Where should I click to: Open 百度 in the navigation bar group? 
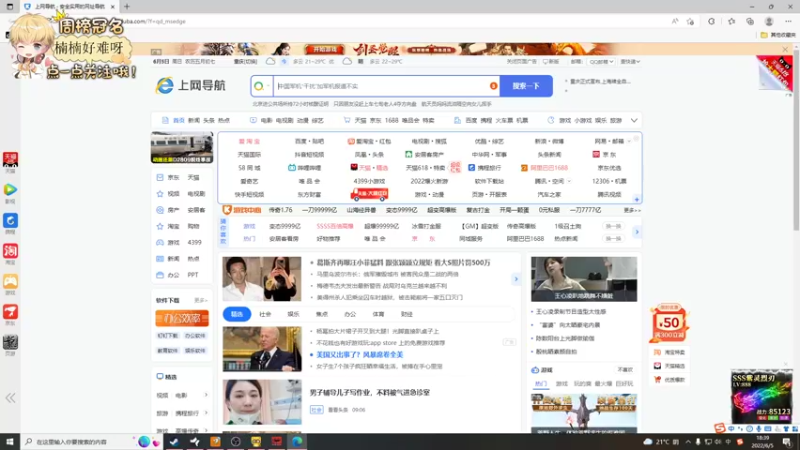[x=471, y=120]
